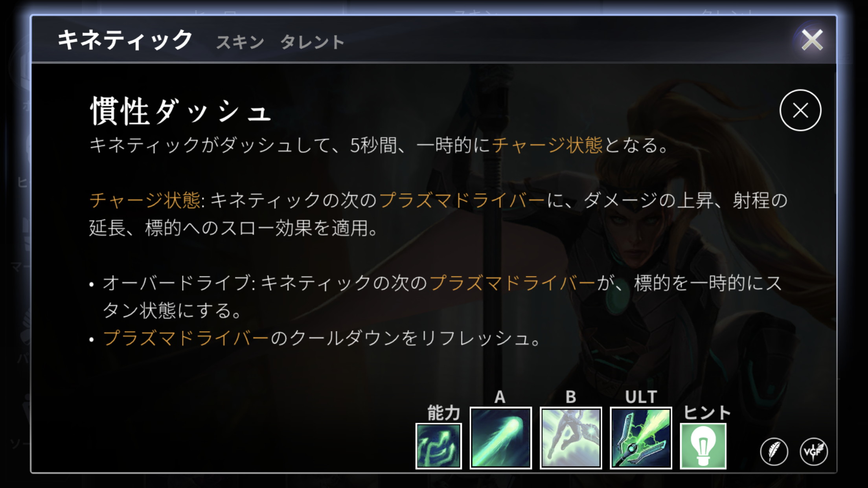Select the B ability dash icon
The width and height of the screenshot is (868, 488).
pyautogui.click(x=571, y=438)
